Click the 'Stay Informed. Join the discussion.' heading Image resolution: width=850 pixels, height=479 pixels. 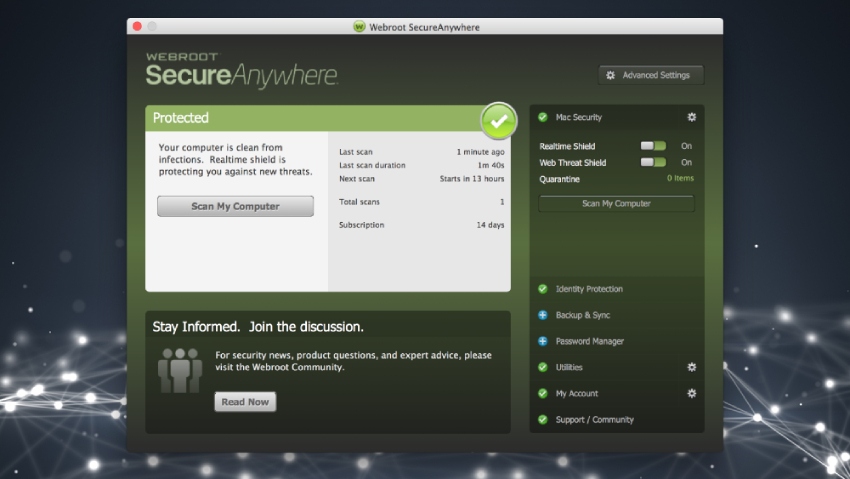pyautogui.click(x=258, y=327)
